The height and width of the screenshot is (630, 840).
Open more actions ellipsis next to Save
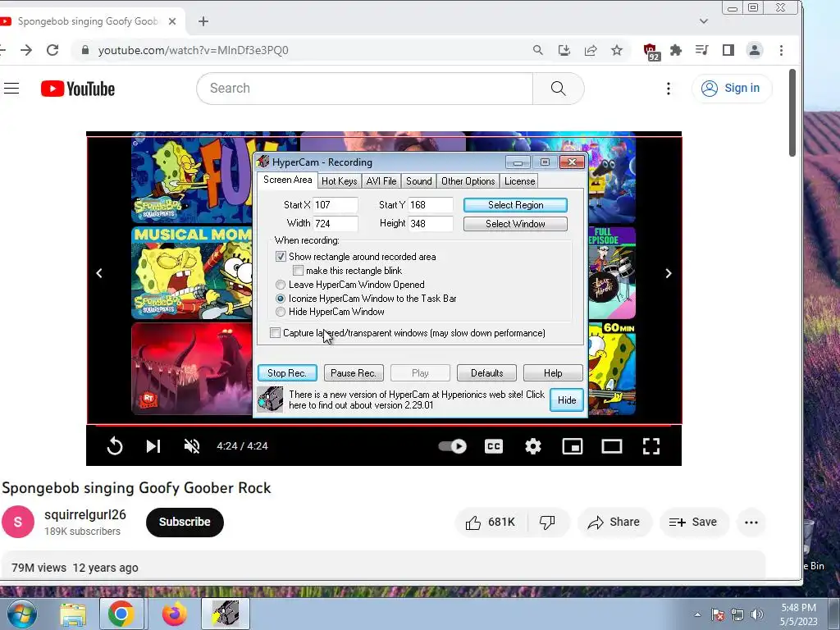[x=751, y=523]
